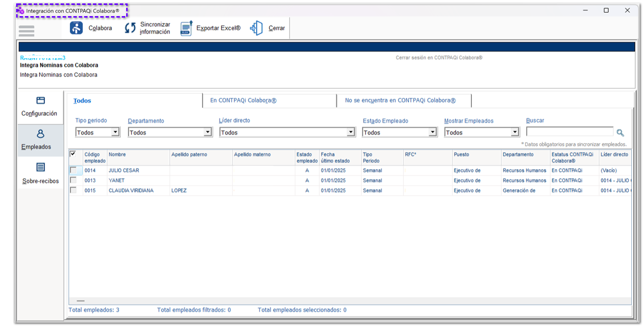Click the LOPEZ surname cell
This screenshot has height=327, width=644.
[x=201, y=191]
